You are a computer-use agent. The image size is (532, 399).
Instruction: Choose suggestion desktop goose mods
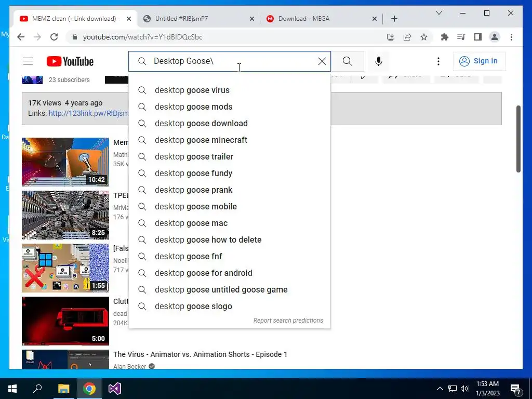[230, 107]
